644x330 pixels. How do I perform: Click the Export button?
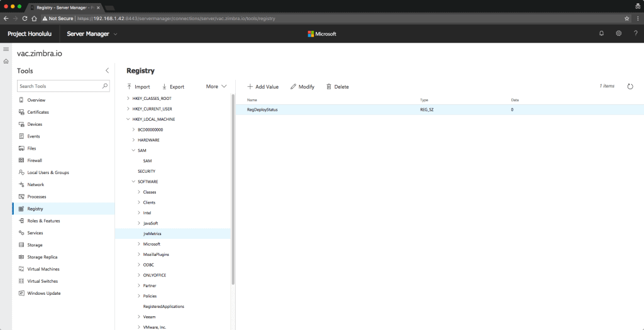173,87
